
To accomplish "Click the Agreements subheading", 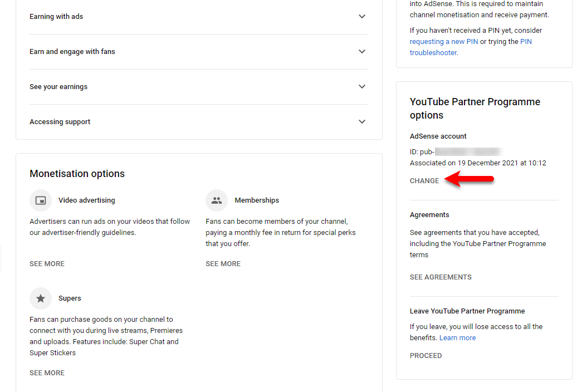I will coord(429,215).
